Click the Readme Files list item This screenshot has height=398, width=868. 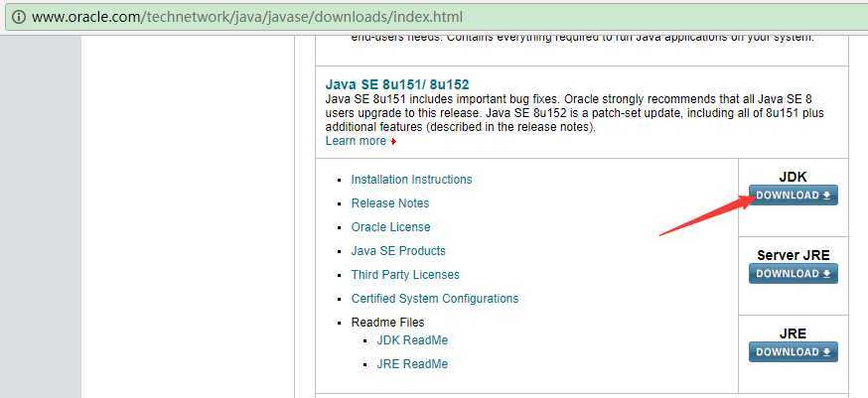[x=387, y=323]
